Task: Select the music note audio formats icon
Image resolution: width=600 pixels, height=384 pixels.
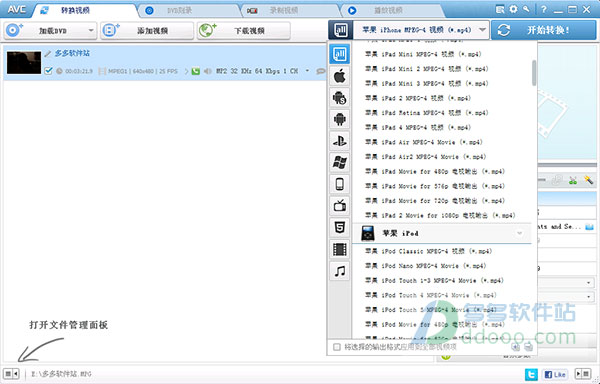Action: point(339,271)
